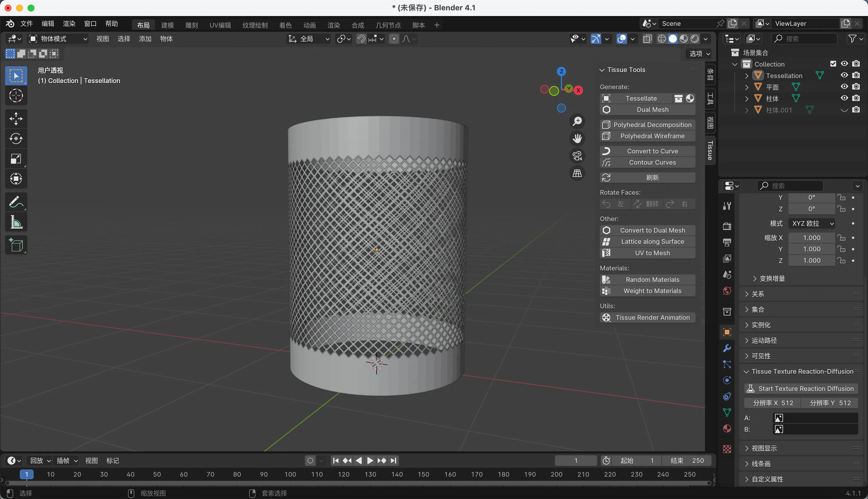Screen dimensions: 868x499
Task: Switch to the UV编辑 workspace tab
Action: point(220,25)
